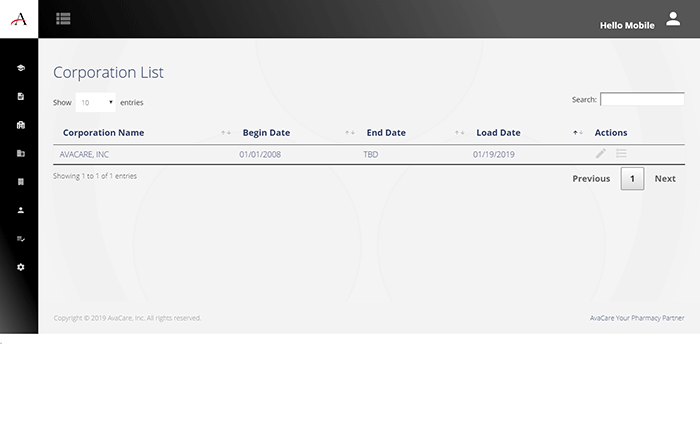Screen dimensions: 700x435
Task: Open the graduation cap sidebar icon
Action: (21, 68)
